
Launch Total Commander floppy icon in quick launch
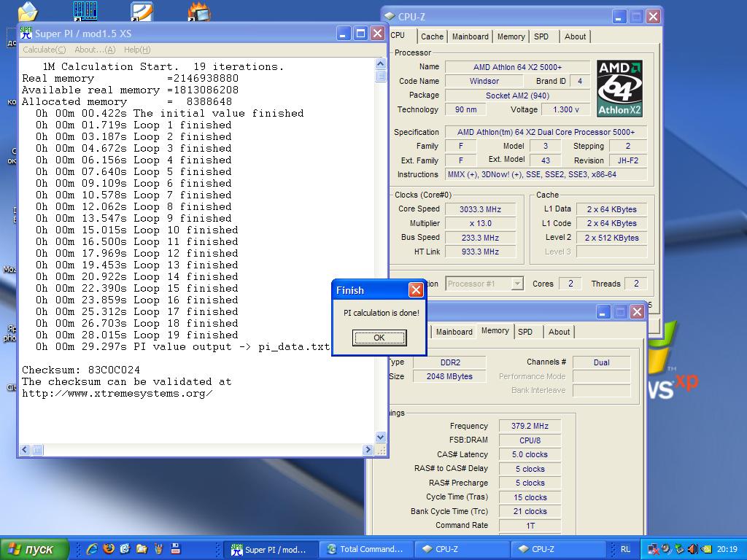175,549
